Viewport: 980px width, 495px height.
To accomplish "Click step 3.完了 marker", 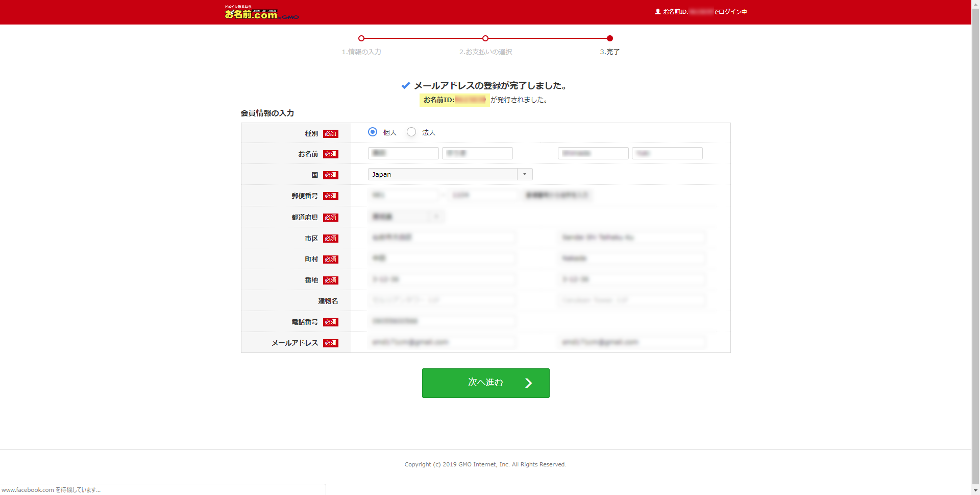I will pos(610,38).
